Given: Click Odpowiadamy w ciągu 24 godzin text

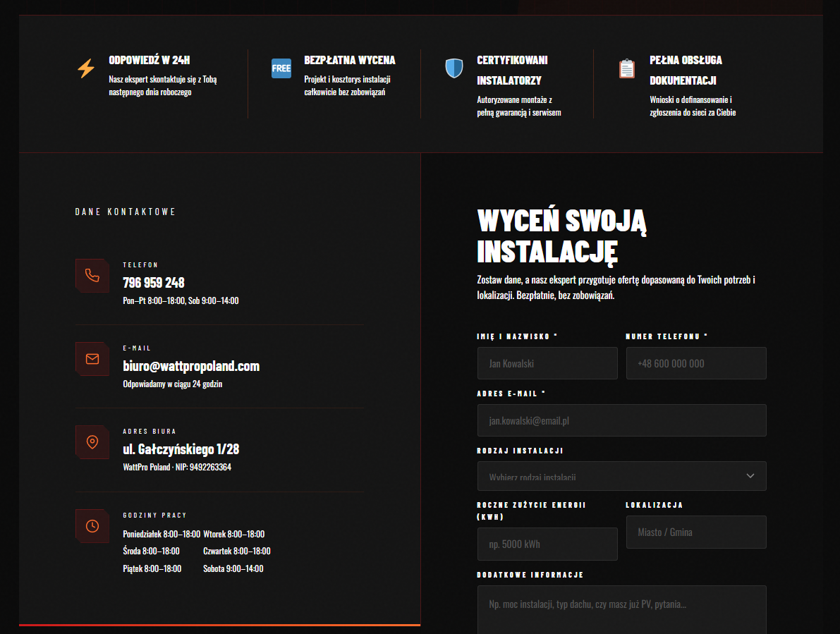Looking at the screenshot, I should 173,384.
